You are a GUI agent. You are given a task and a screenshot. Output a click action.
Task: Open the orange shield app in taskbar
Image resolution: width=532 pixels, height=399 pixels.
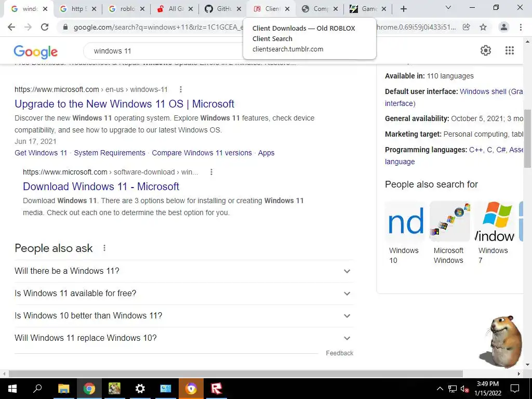(191, 389)
